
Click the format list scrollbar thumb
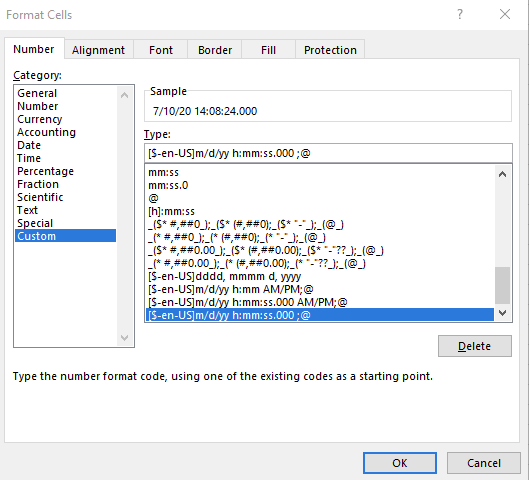(x=502, y=285)
